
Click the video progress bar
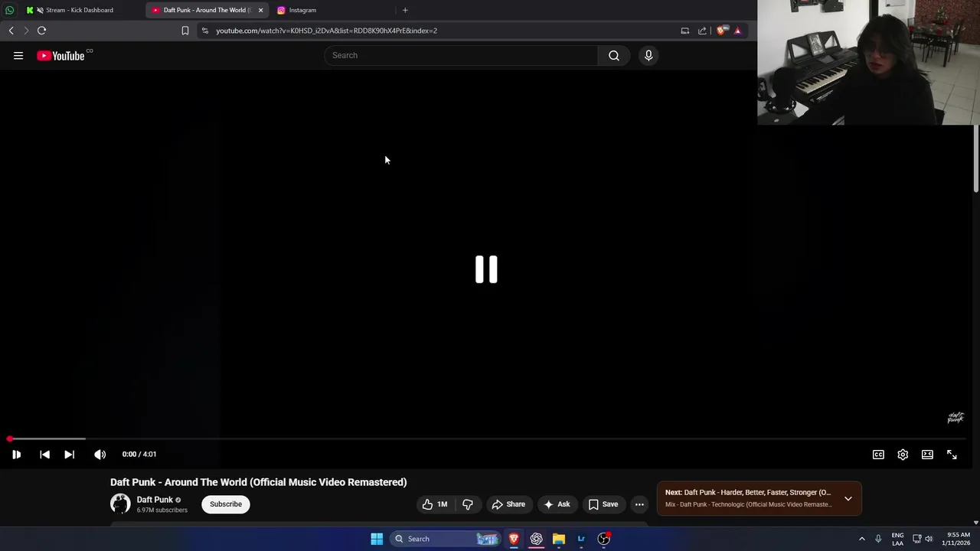tap(486, 439)
